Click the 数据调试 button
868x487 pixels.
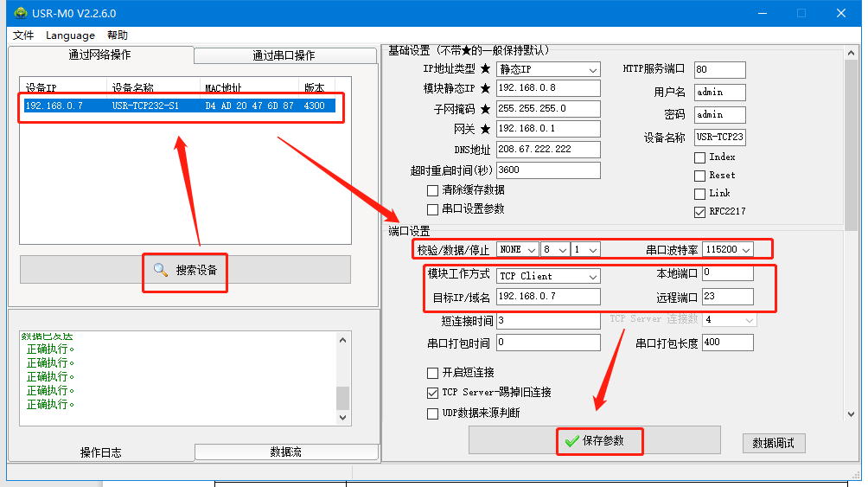tap(773, 443)
